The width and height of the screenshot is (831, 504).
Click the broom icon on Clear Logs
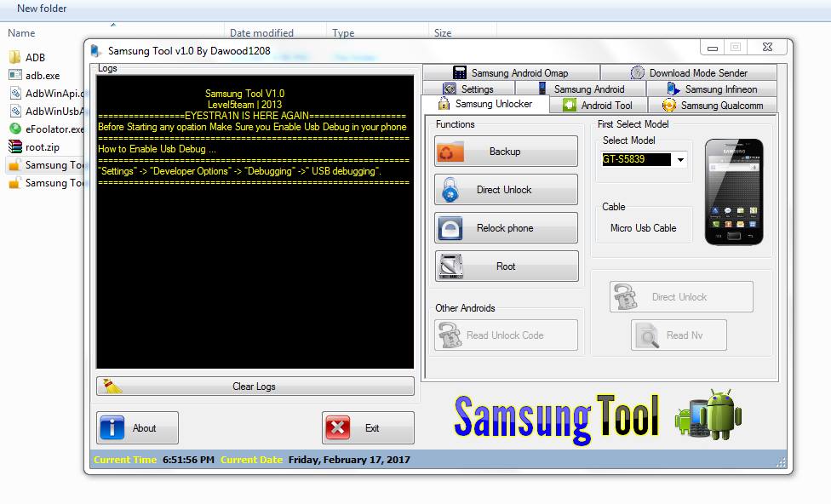point(112,387)
